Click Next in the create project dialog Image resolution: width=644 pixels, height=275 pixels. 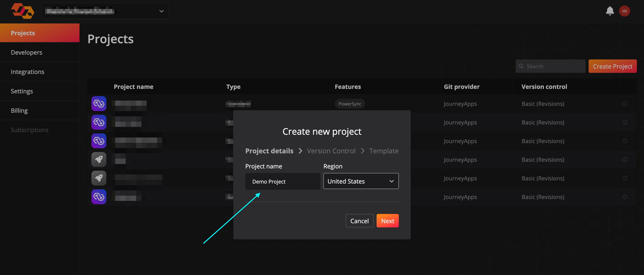(387, 221)
